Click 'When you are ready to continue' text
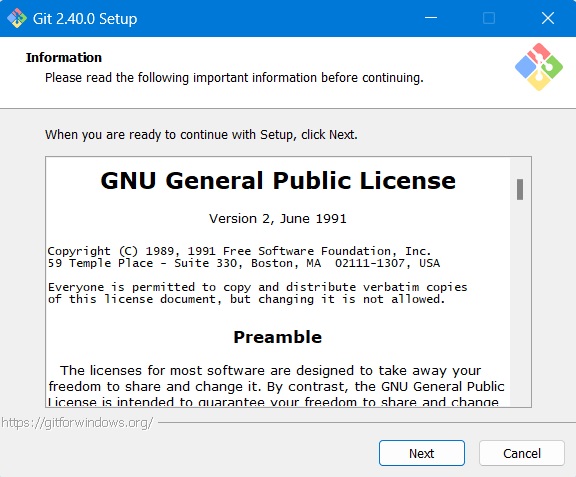The width and height of the screenshot is (576, 477). pyautogui.click(x=201, y=135)
